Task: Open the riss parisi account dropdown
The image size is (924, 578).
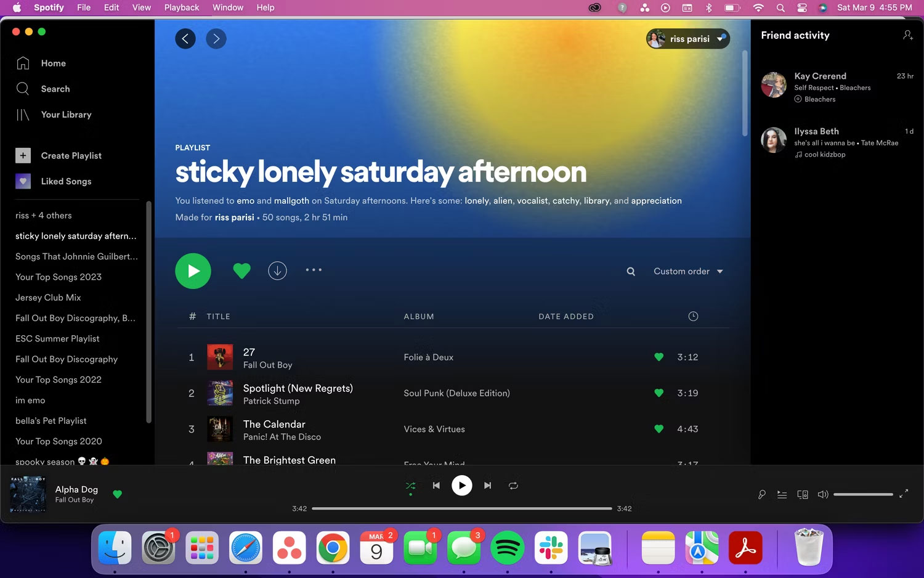Action: (688, 39)
